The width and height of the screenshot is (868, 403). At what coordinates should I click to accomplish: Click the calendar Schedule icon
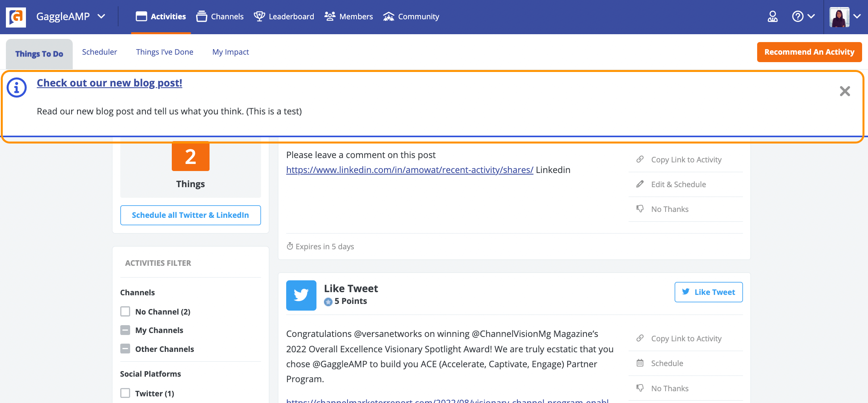(640, 363)
